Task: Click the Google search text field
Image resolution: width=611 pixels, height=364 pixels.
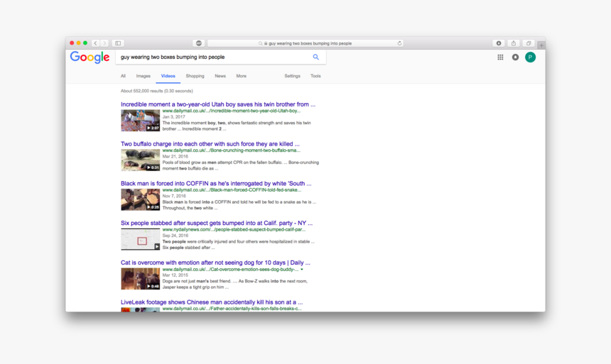Action: [213, 57]
